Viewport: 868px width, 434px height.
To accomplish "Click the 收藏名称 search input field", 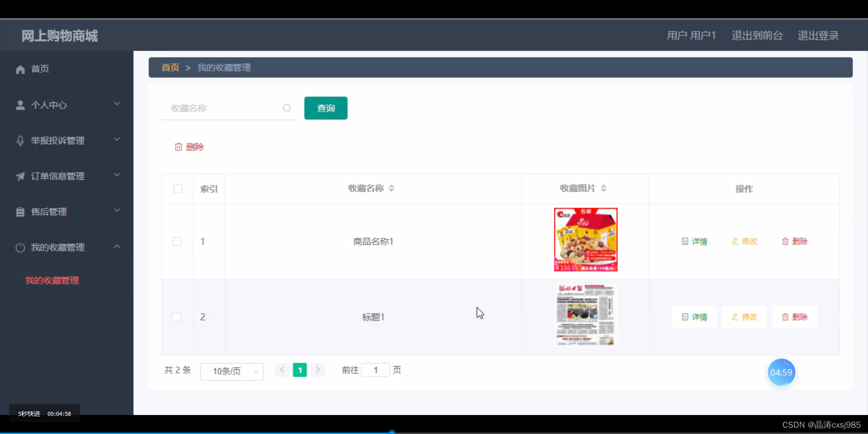I will point(230,108).
